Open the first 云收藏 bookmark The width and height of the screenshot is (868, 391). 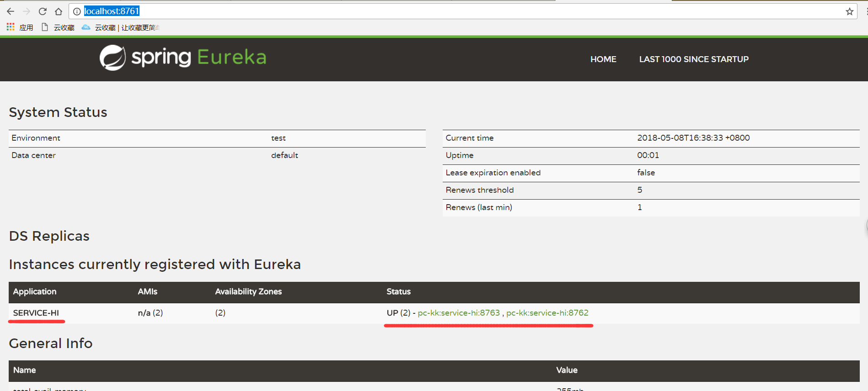pyautogui.click(x=58, y=27)
